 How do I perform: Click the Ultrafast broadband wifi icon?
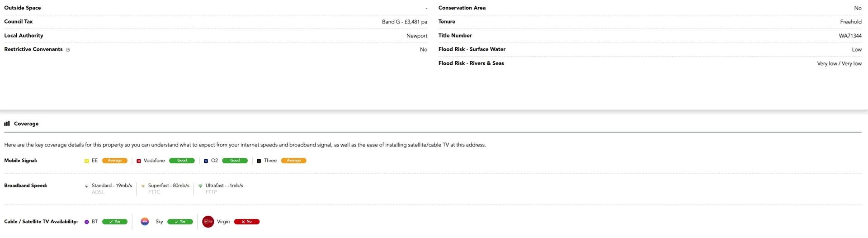(200, 186)
